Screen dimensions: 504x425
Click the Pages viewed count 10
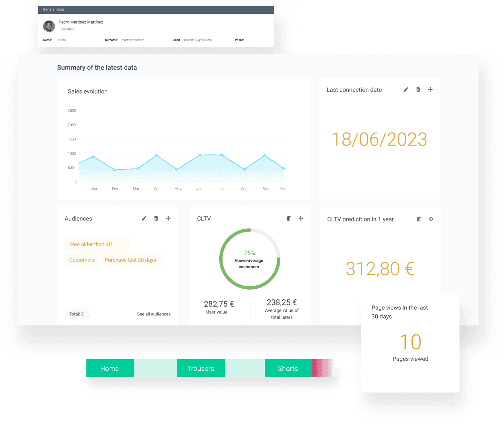pos(410,342)
